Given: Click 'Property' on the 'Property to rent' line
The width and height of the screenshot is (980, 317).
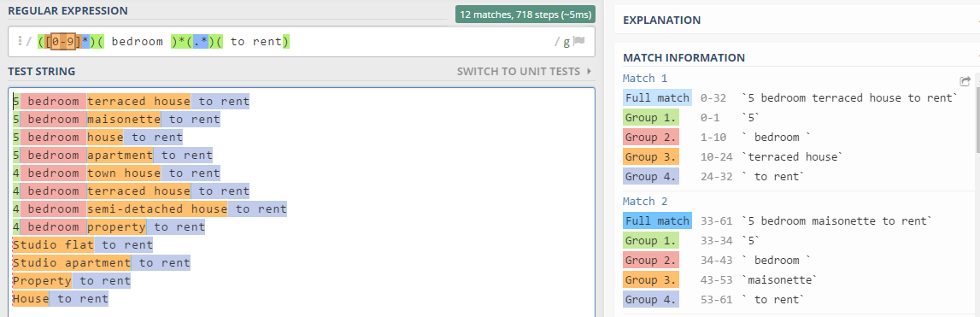Looking at the screenshot, I should coord(42,281).
